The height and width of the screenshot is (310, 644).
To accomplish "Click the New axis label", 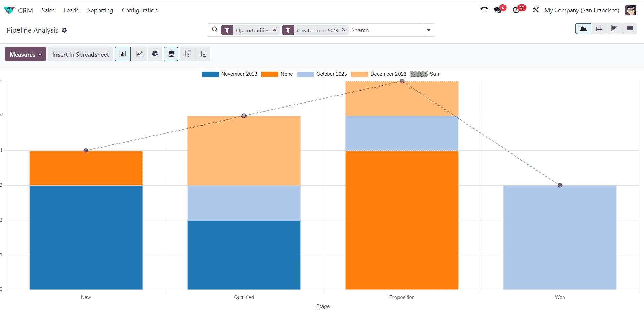I will coord(86,297).
